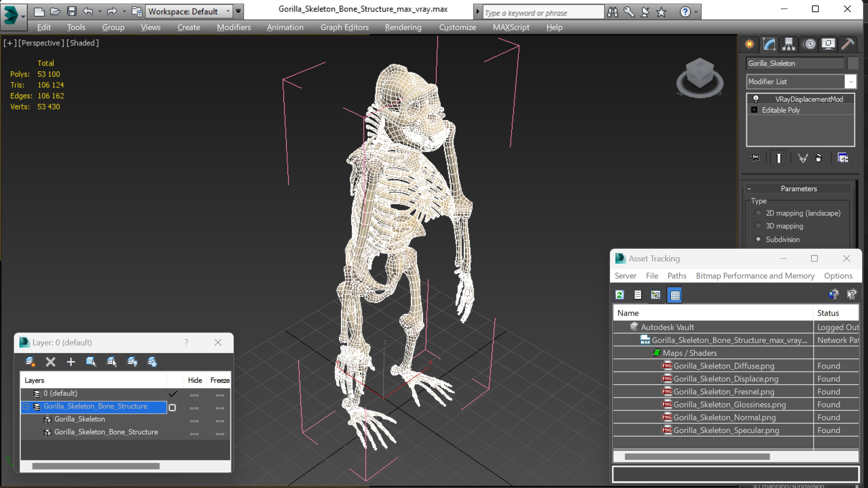Click Make Unique icon under modifier stack
Viewport: 868px width, 488px height.
click(803, 158)
